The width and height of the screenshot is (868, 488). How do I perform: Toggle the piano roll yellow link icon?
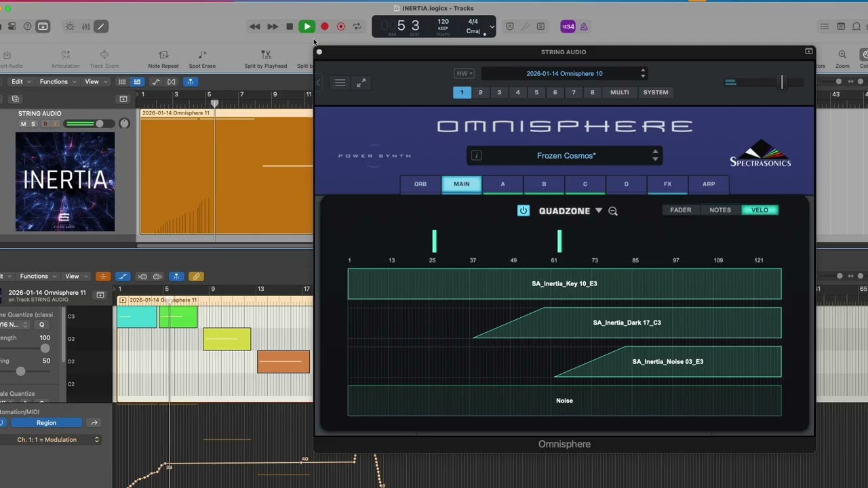(196, 277)
